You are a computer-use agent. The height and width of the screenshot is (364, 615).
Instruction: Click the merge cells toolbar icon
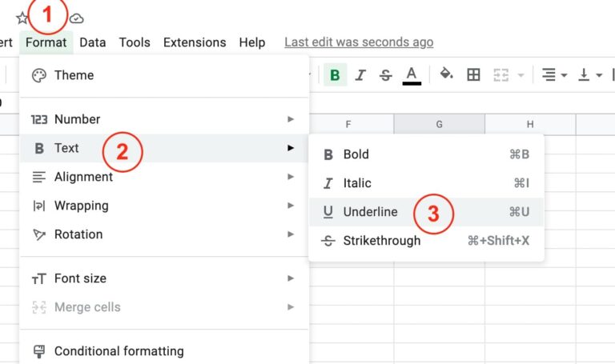click(x=500, y=75)
